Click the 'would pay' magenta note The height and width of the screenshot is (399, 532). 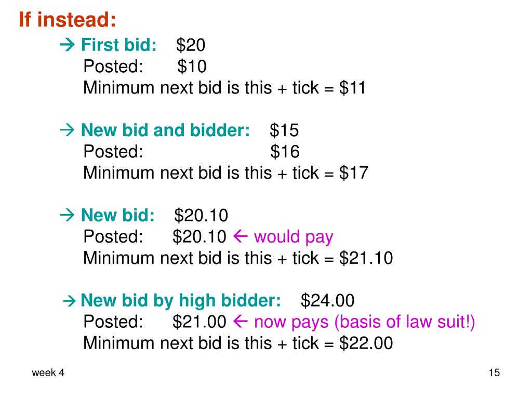pos(294,237)
